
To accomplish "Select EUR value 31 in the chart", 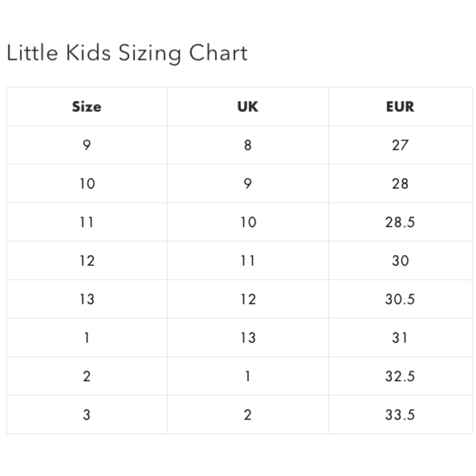I will 400,338.
